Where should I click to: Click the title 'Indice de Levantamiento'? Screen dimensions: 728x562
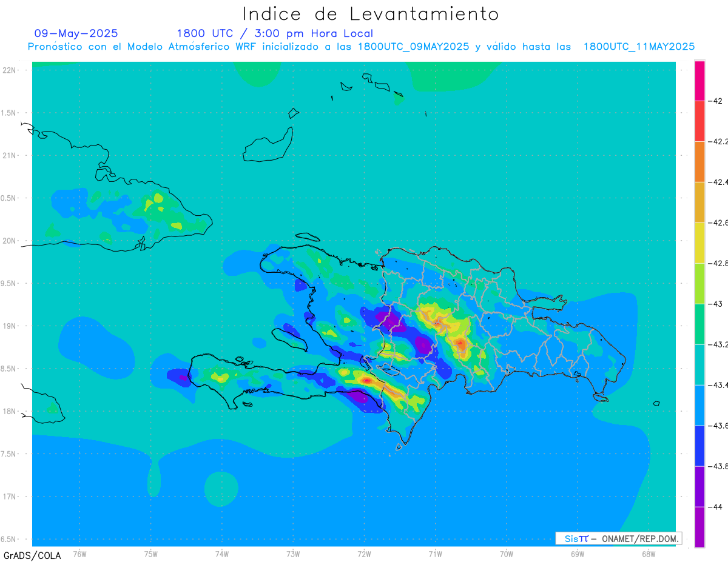[x=371, y=14]
